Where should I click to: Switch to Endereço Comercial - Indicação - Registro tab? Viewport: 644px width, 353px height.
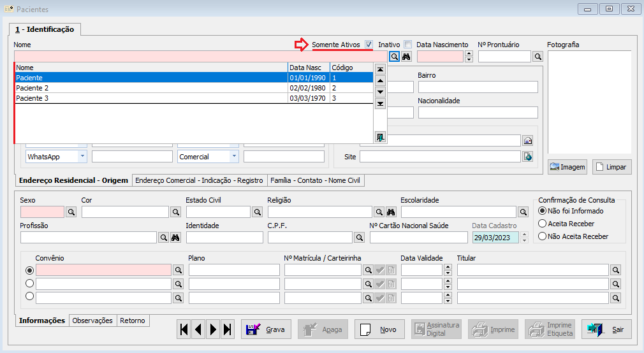click(x=199, y=180)
